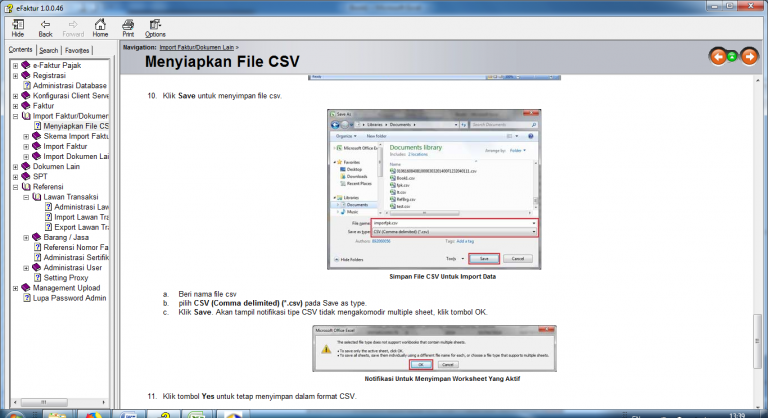The image size is (768, 418).
Task: Open Lupa Password Admin help topic
Action: coord(68,298)
